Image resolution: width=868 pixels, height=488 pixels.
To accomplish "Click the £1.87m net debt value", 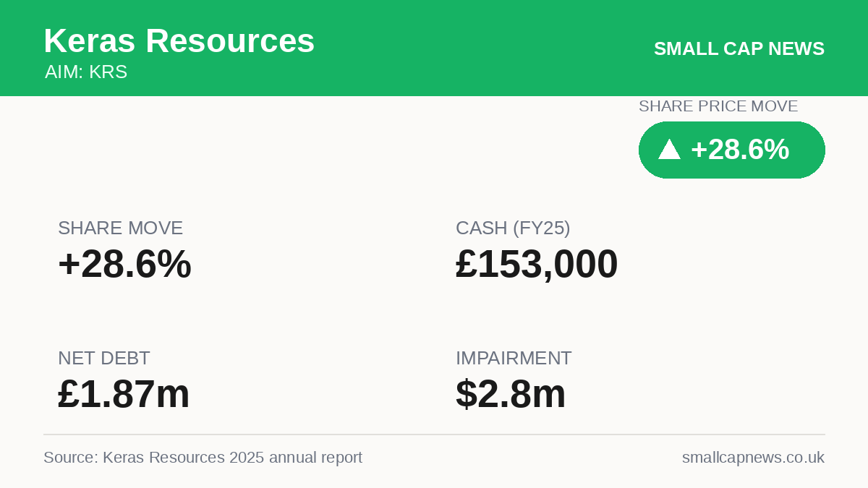I will coord(124,394).
